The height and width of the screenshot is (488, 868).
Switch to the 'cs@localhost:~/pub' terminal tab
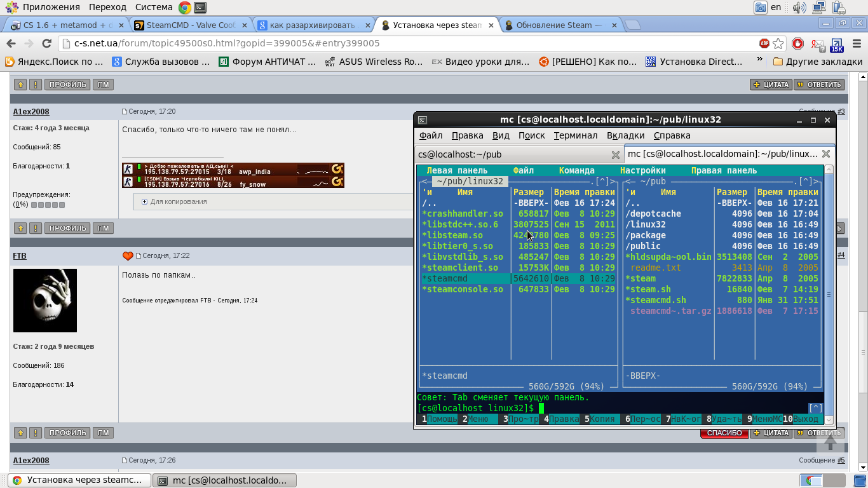click(x=519, y=154)
